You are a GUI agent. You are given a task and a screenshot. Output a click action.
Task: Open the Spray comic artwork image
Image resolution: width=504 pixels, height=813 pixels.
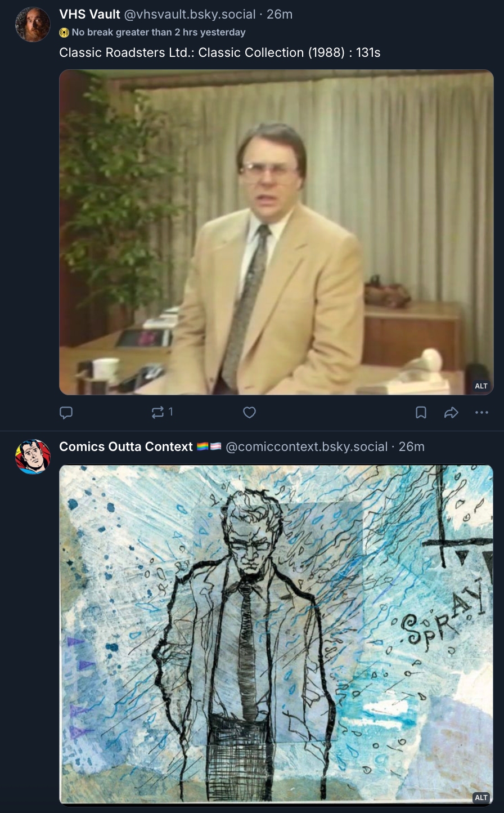pyautogui.click(x=276, y=634)
